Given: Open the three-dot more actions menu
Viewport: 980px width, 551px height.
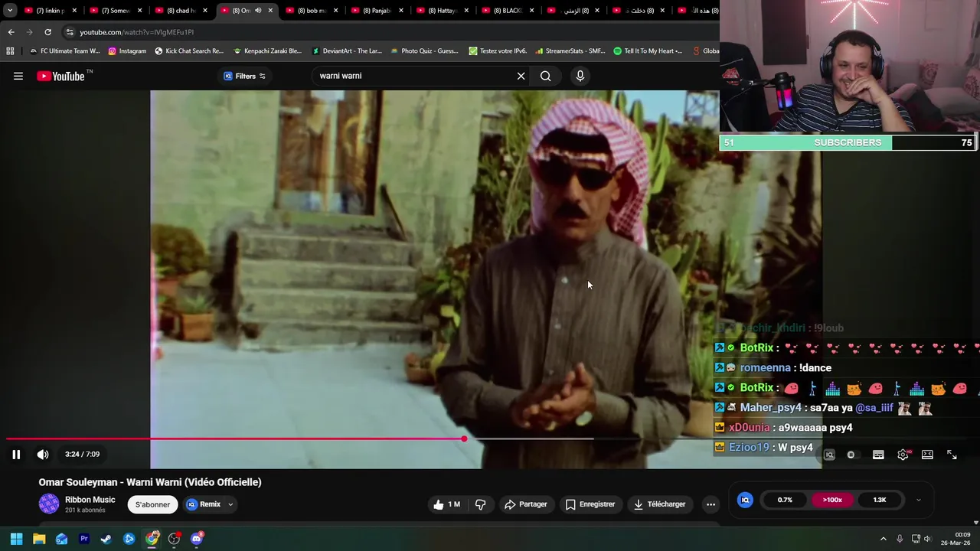Looking at the screenshot, I should [x=710, y=504].
